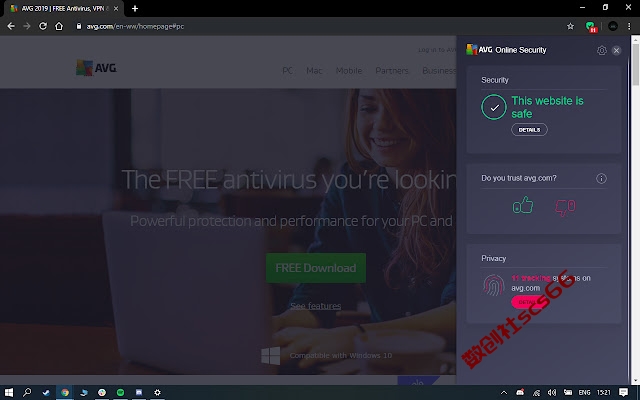Open AVG Online Security settings gear

tap(601, 50)
